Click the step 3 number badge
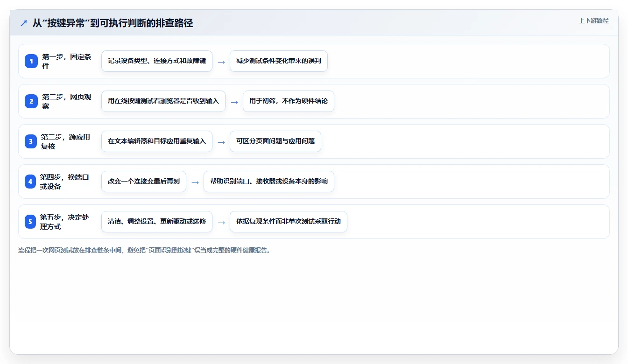 31,141
